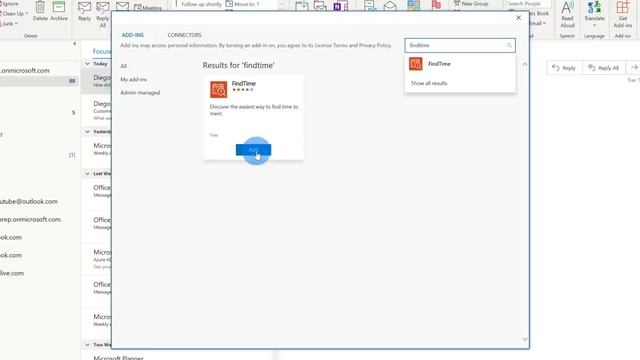Select the All category
Screen dimensions: 640x360
123,66
